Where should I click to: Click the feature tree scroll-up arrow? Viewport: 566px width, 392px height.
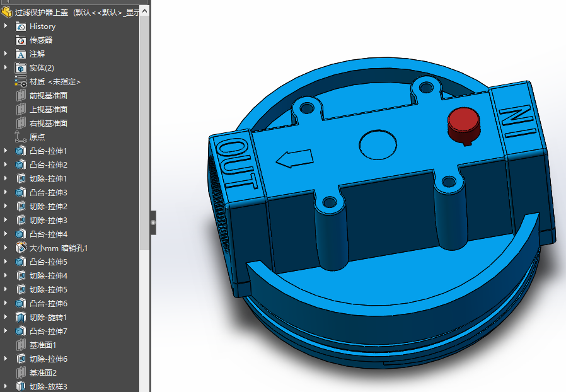(x=144, y=11)
